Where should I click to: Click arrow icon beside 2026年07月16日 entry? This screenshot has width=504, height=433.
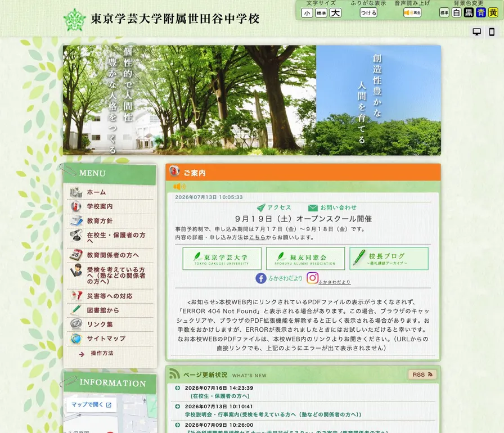click(177, 388)
